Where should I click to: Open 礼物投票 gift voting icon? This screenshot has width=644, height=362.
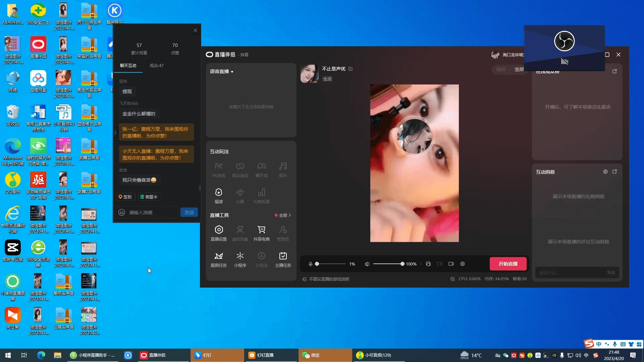tap(261, 196)
